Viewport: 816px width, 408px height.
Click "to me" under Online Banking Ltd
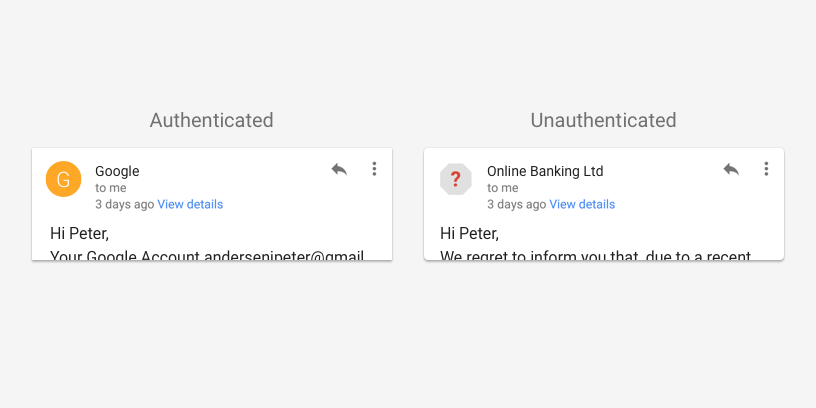click(503, 188)
